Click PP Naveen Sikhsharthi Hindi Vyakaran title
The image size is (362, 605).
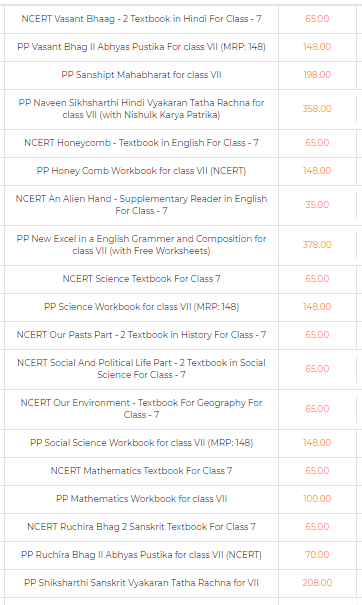[x=141, y=109]
